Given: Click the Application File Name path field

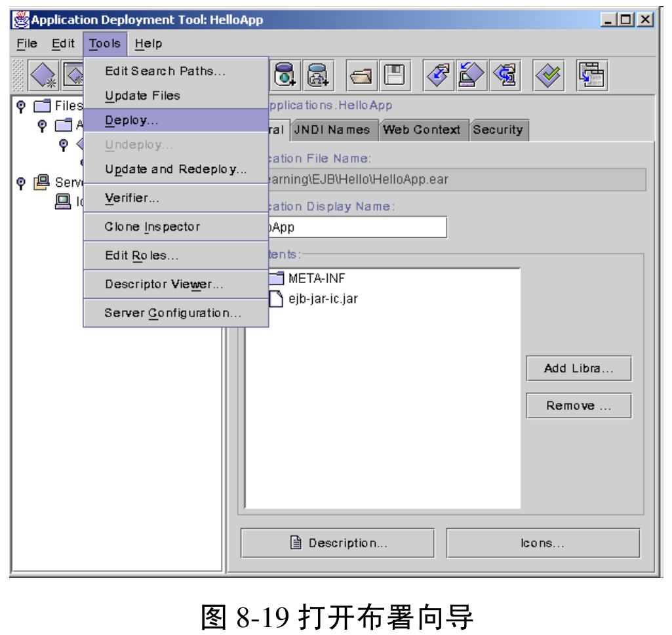Looking at the screenshot, I should tap(457, 179).
